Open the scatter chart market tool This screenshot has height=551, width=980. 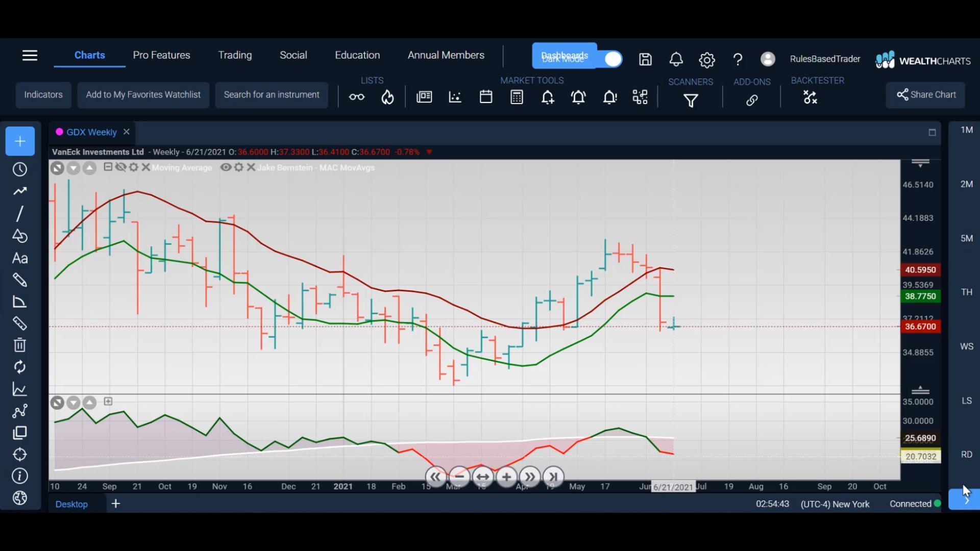click(455, 97)
